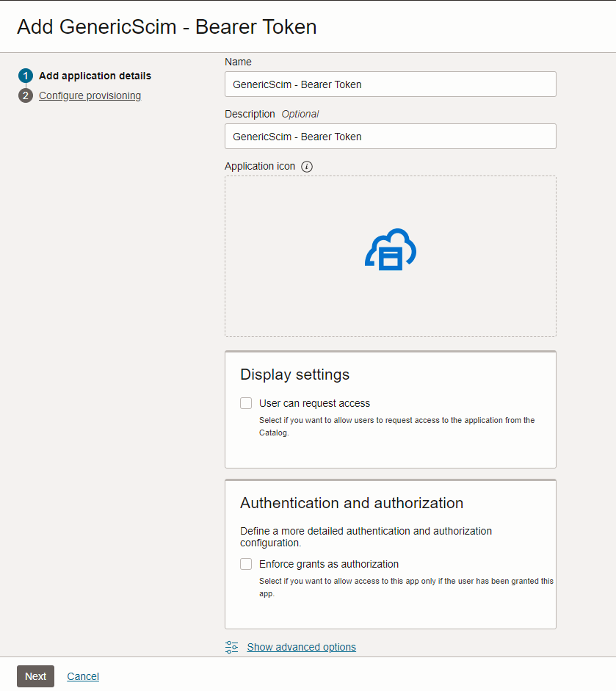
Task: Click the Next button
Action: (x=35, y=676)
